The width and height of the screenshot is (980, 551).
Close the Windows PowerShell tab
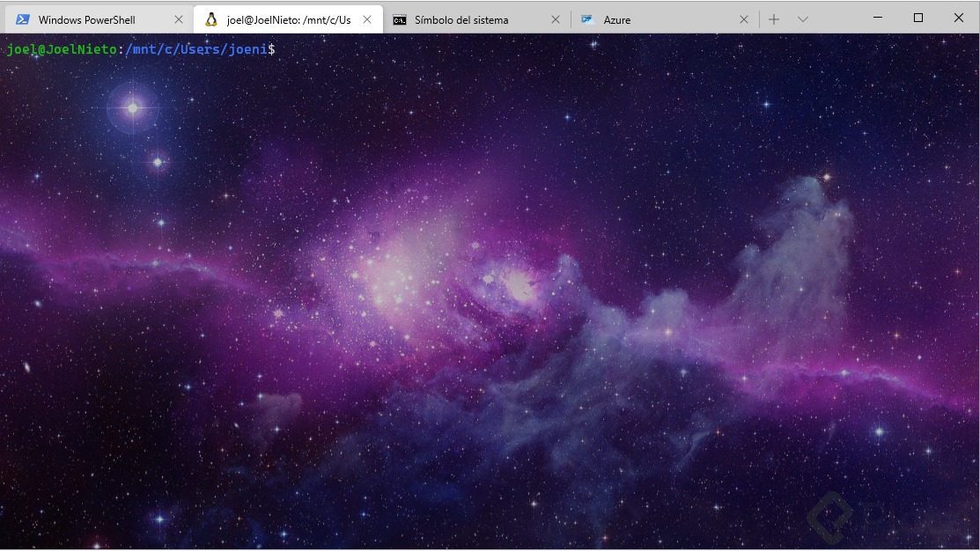pyautogui.click(x=179, y=19)
